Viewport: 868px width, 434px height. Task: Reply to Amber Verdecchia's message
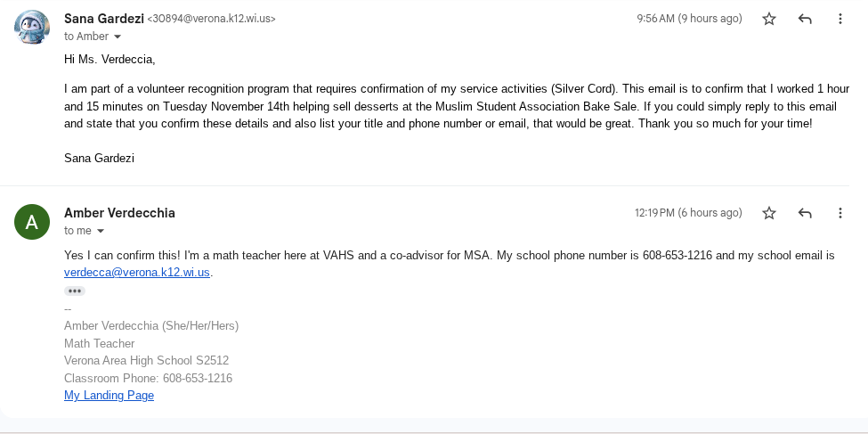tap(805, 213)
